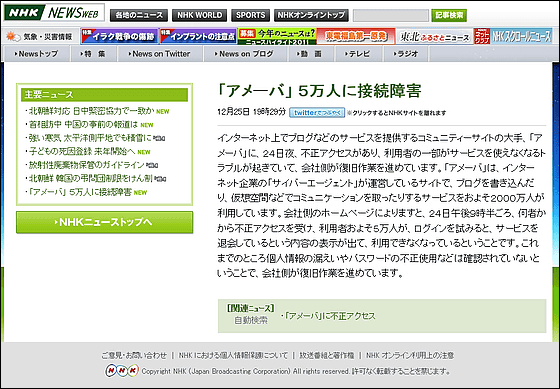Screen dimensions: 560x389
Task: Open headline 北朝鮮対応 日中緊密協力で一致か
Action: click(x=91, y=111)
